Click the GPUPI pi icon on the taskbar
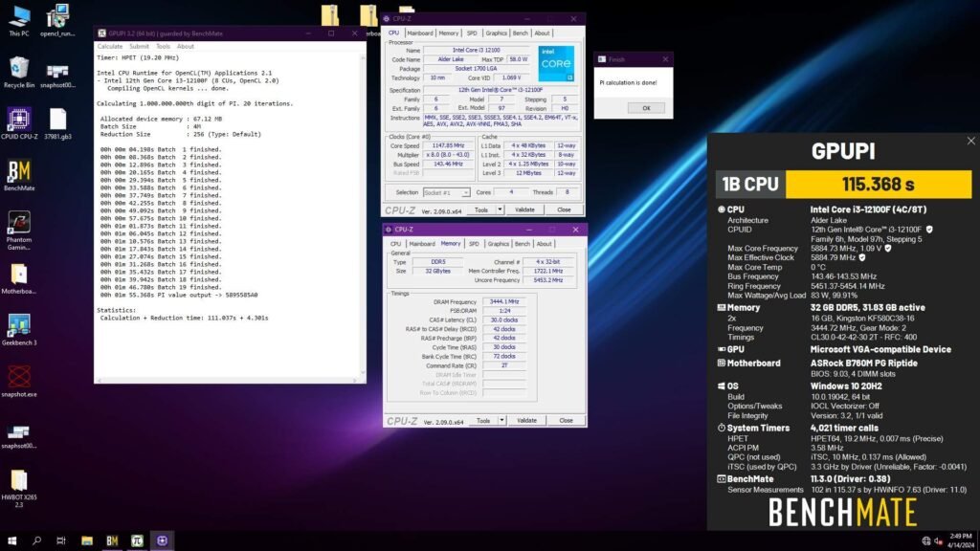980x551 pixels. tap(137, 540)
